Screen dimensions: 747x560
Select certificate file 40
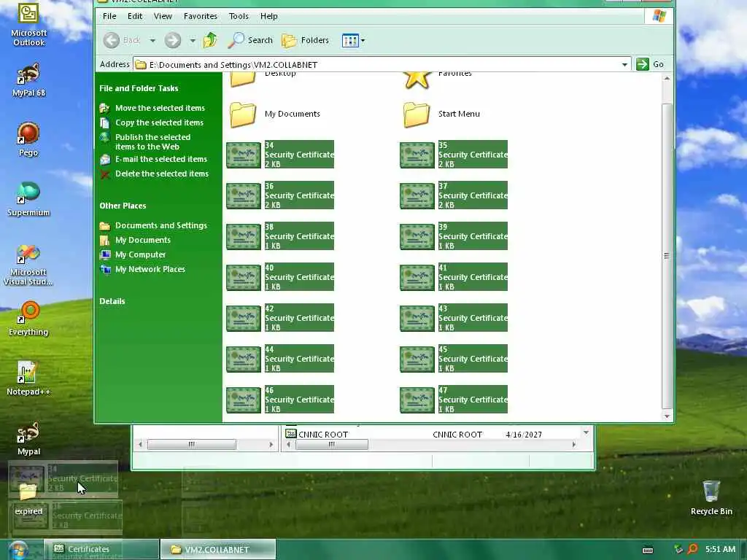tap(280, 277)
